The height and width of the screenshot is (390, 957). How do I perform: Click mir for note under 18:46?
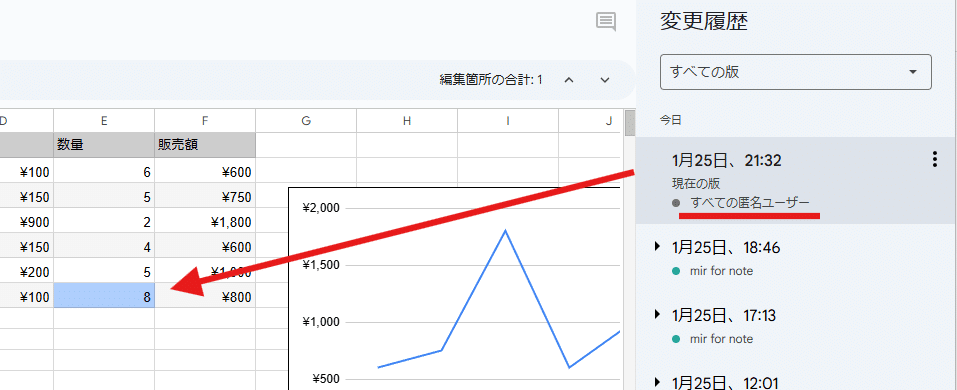point(721,271)
